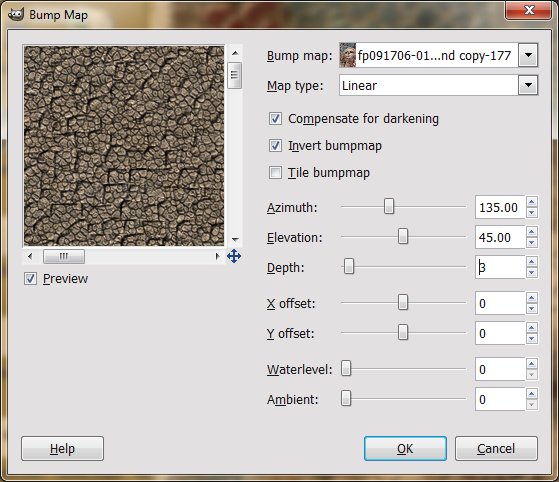Uncheck the Invert bumpmap checkbox
The height and width of the screenshot is (482, 559).
(275, 145)
